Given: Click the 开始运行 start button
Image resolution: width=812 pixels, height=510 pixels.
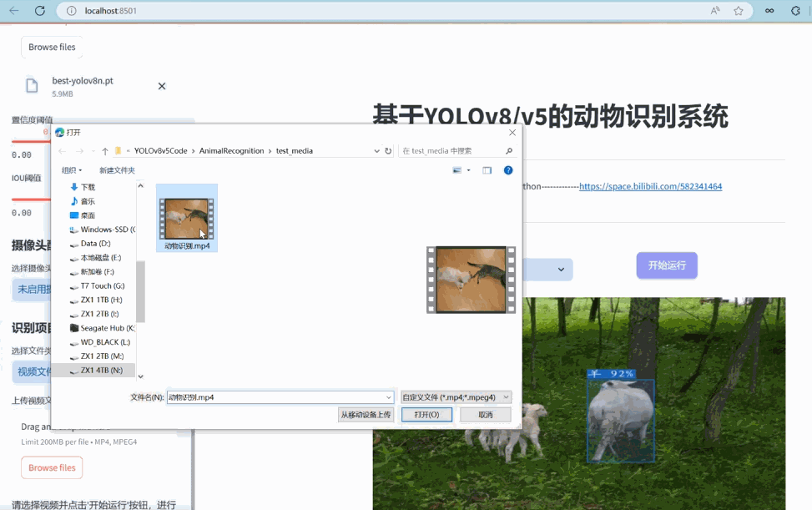Looking at the screenshot, I should 667,265.
